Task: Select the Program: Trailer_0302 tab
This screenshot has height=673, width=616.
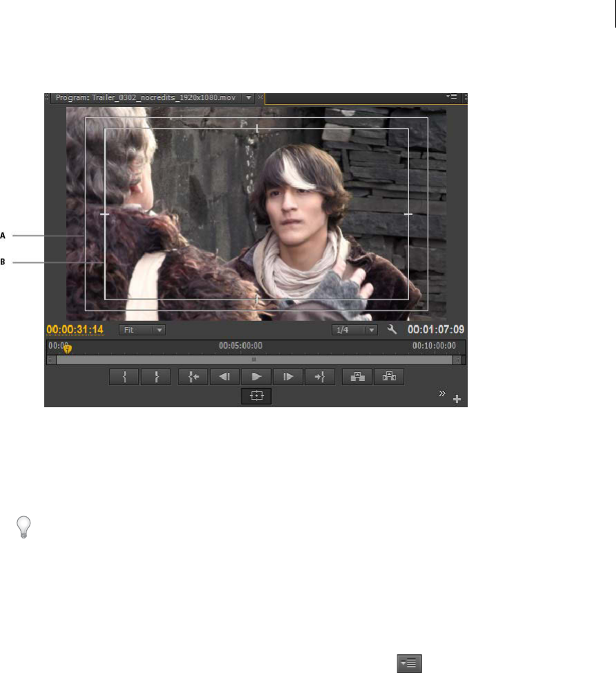Action: tap(146, 98)
